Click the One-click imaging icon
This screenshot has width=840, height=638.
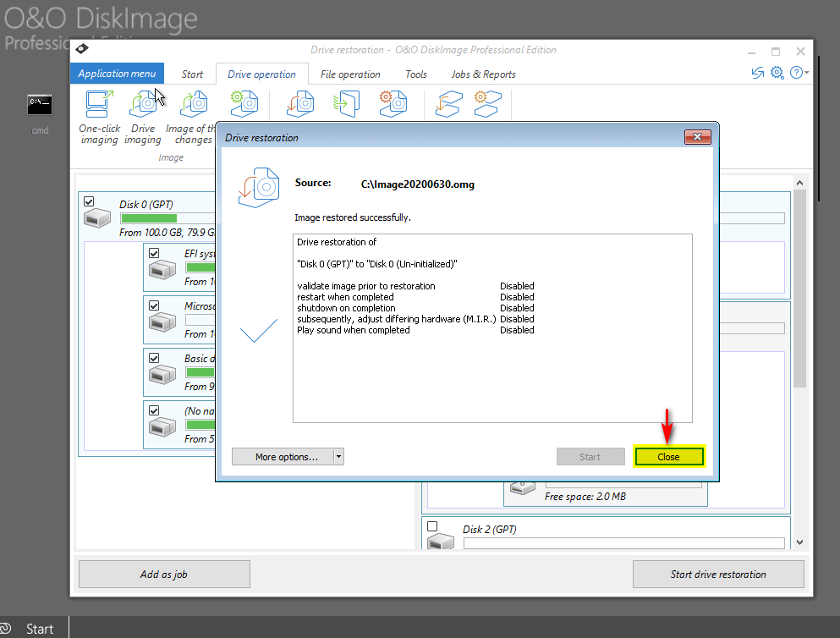[99, 104]
